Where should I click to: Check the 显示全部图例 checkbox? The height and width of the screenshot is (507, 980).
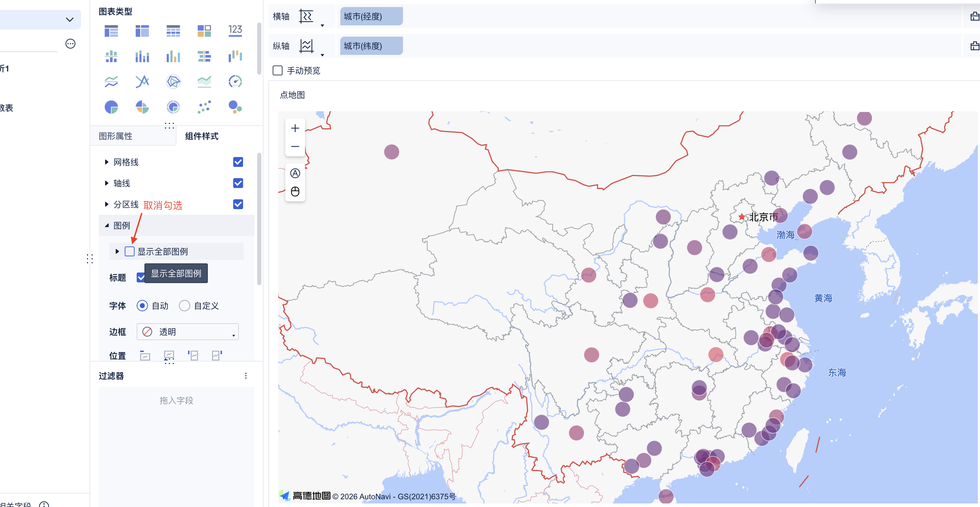[130, 251]
